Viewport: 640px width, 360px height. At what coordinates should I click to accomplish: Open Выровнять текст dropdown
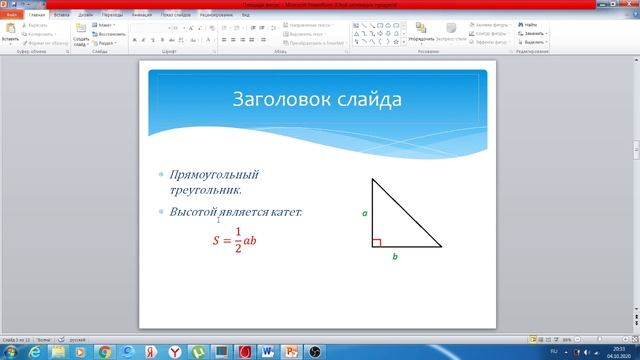click(x=305, y=34)
